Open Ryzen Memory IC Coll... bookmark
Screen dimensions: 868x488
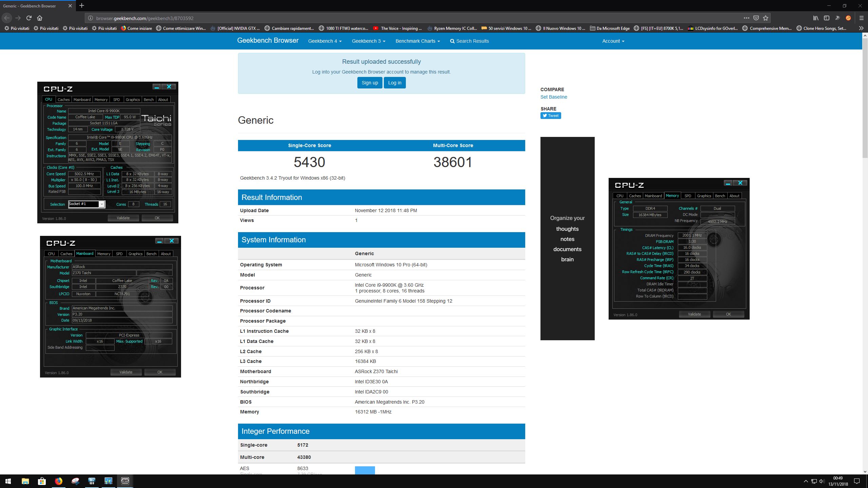(x=452, y=28)
